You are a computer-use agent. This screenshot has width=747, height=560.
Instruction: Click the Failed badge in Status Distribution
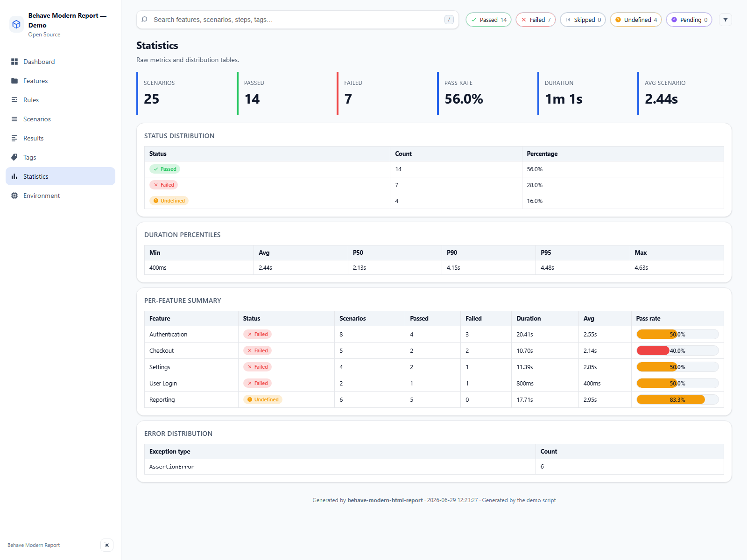(x=164, y=185)
